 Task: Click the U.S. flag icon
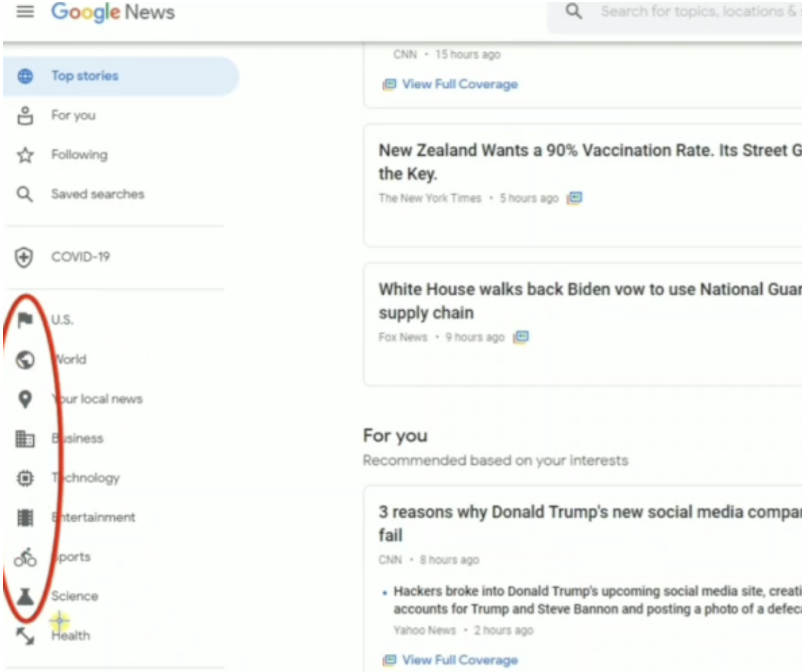(x=25, y=320)
